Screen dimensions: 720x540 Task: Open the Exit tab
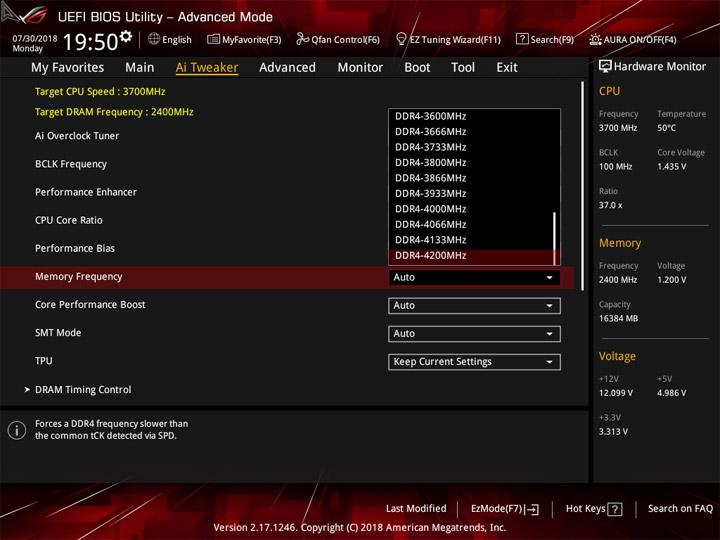pyautogui.click(x=506, y=68)
